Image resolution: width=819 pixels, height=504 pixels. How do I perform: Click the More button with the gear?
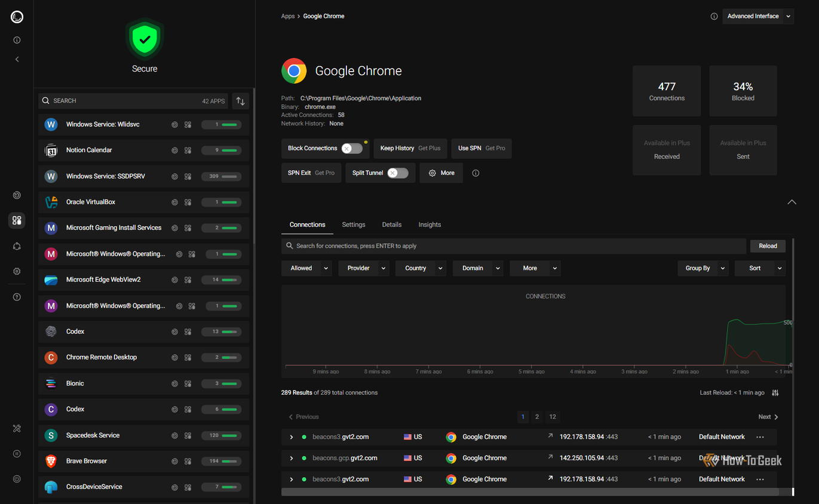click(441, 173)
